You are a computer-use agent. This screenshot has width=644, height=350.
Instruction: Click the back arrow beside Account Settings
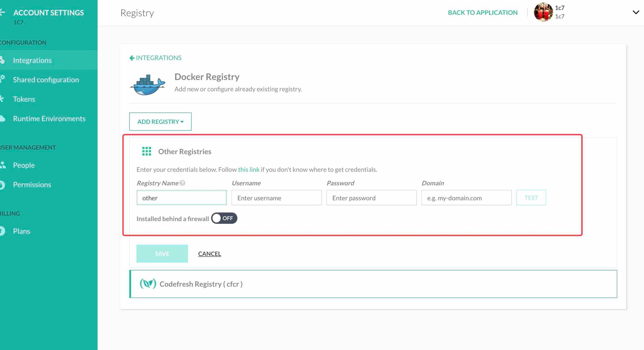[3, 13]
